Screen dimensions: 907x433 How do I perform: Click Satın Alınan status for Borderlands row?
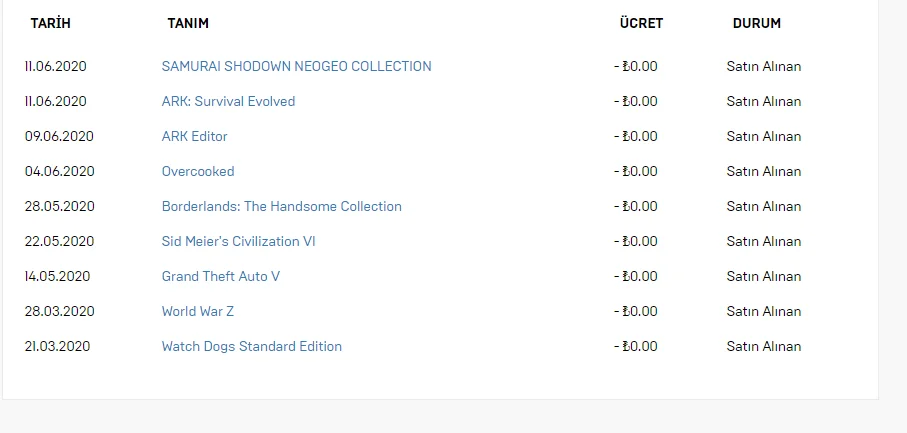click(763, 206)
